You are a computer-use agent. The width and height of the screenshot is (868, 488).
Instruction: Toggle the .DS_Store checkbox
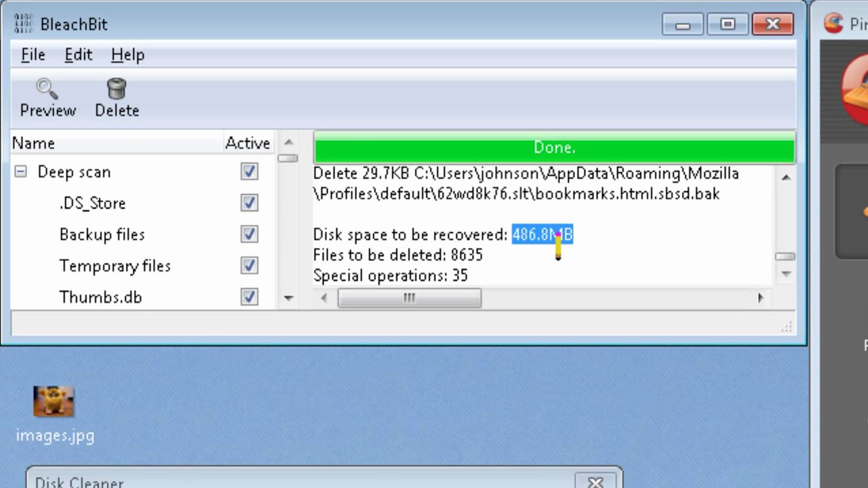click(x=249, y=203)
